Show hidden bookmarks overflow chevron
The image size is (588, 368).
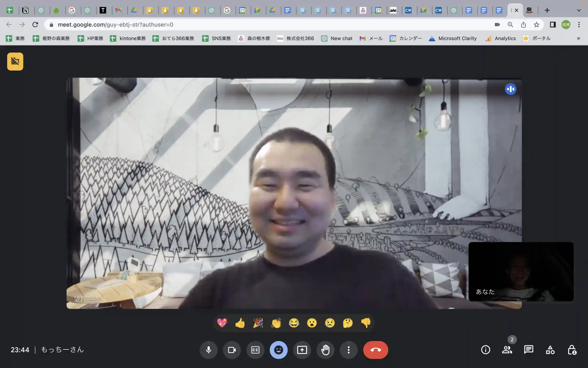578,38
